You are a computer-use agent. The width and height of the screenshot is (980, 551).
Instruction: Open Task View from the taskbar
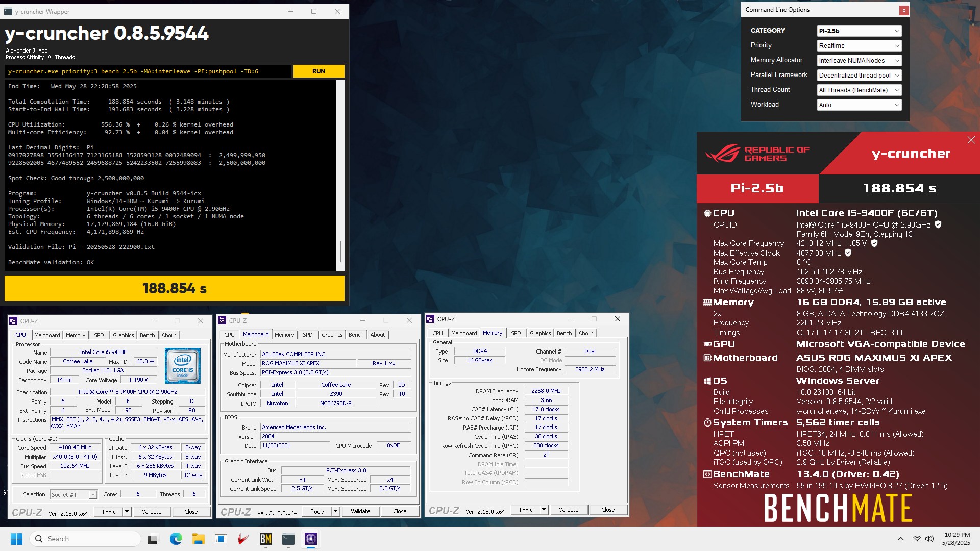(153, 539)
